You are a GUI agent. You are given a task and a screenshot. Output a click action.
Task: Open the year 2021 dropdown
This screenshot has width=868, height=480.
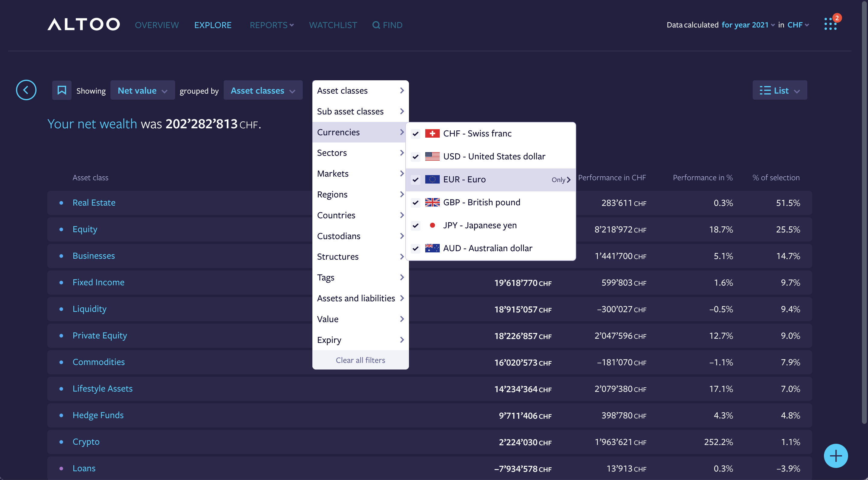point(747,25)
